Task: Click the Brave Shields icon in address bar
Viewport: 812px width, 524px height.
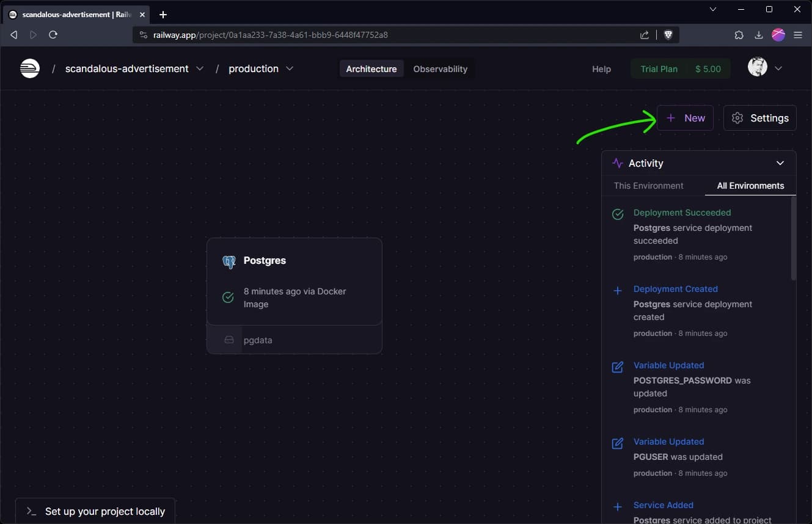Action: pyautogui.click(x=668, y=35)
